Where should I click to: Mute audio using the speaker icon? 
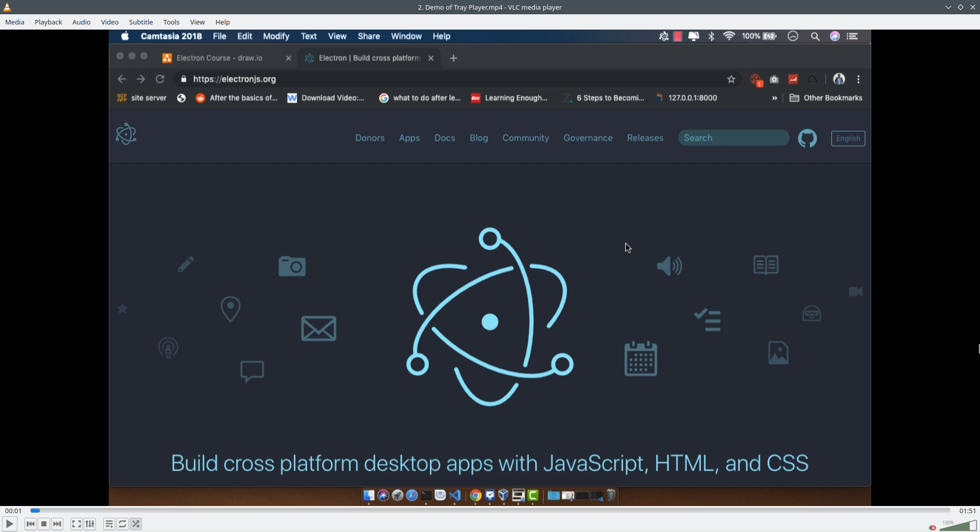click(933, 527)
